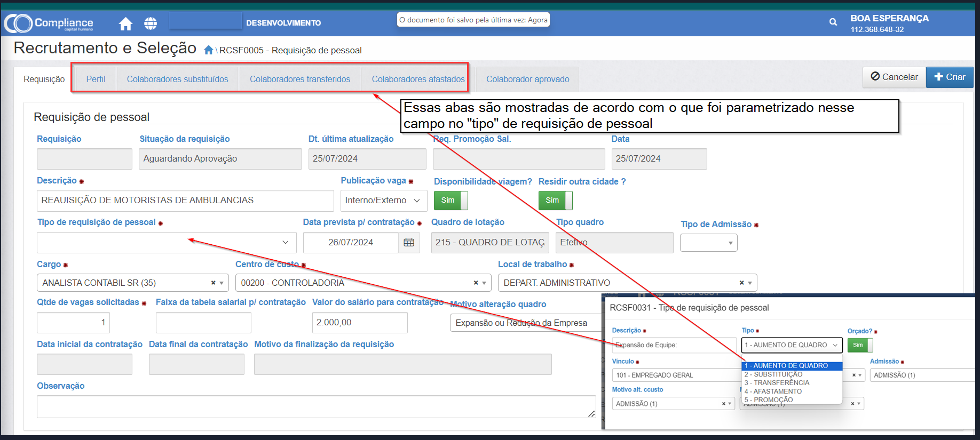This screenshot has height=440, width=980.
Task: Click Faixa da tabela salarial field
Action: (x=203, y=323)
